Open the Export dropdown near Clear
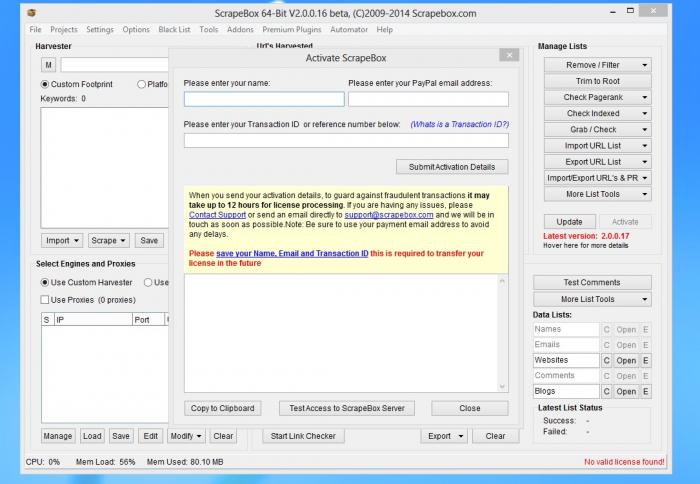 (444, 436)
